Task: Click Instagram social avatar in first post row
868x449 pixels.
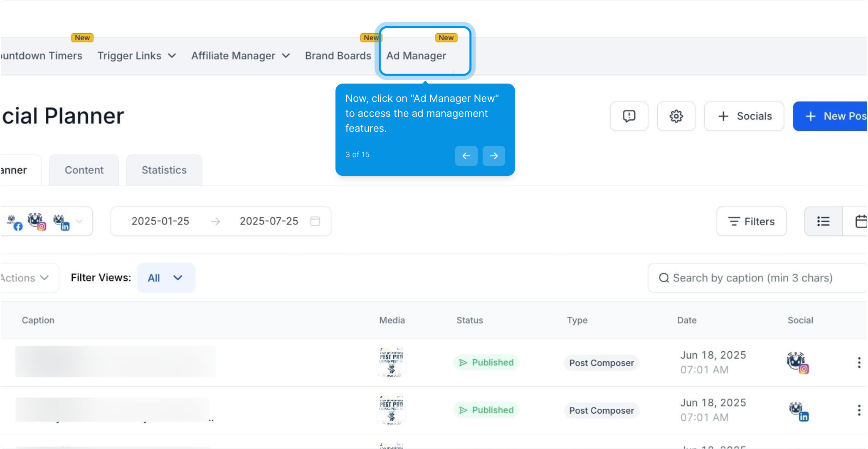Action: 797,363
